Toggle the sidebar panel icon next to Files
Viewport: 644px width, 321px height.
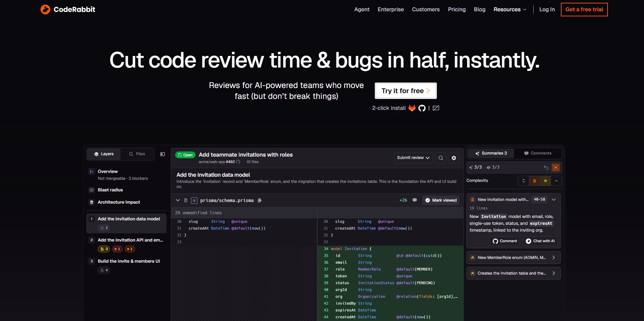(163, 154)
